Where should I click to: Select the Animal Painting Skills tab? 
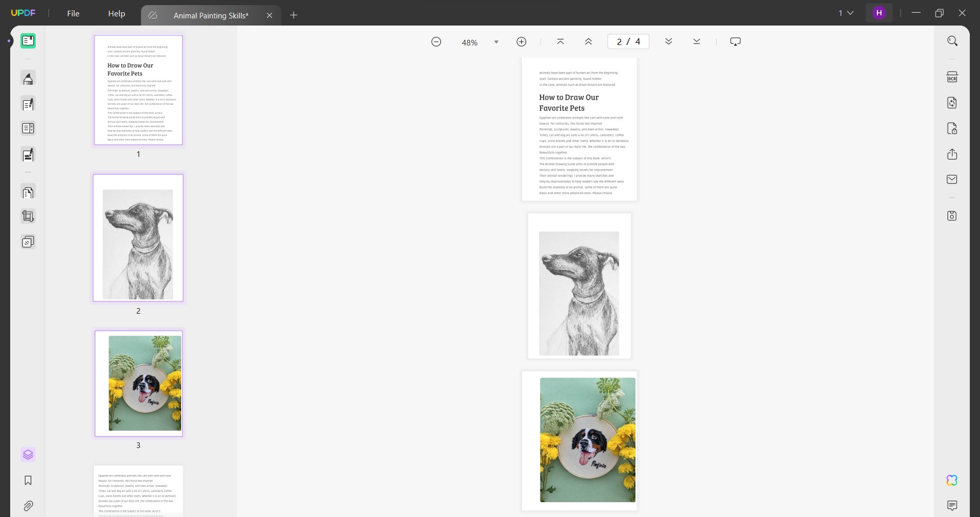(x=210, y=15)
